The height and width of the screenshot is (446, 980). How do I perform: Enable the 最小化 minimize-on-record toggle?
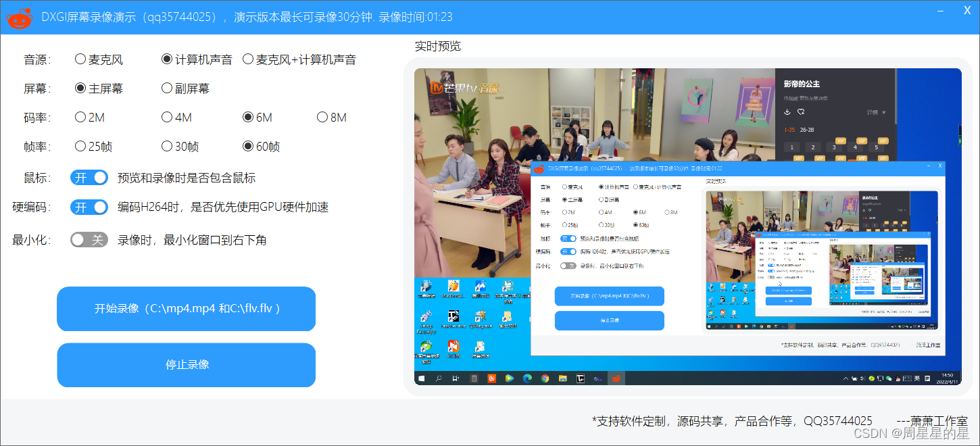89,239
